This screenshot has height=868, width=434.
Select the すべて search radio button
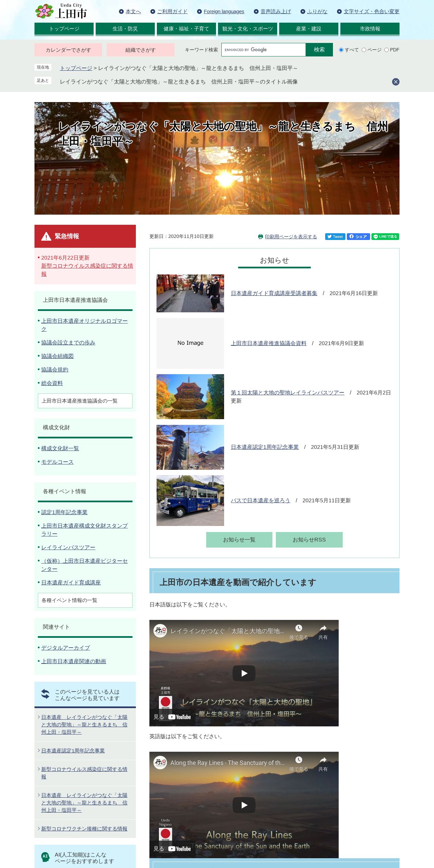tap(341, 50)
